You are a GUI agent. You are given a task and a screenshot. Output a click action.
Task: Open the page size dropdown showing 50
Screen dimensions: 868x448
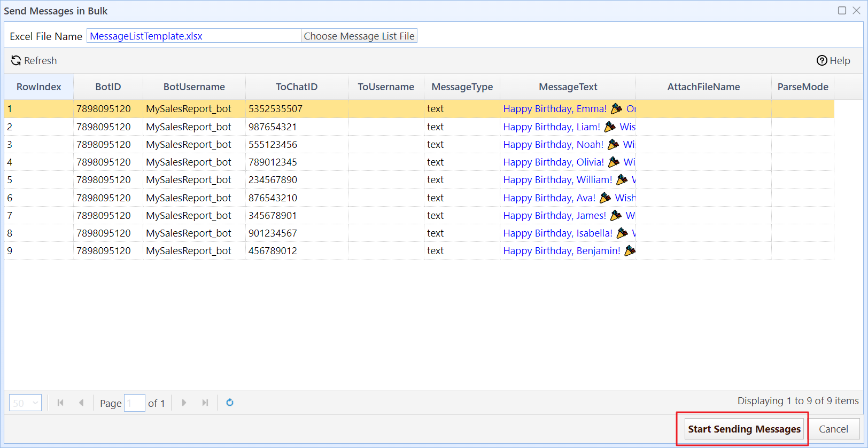(25, 403)
